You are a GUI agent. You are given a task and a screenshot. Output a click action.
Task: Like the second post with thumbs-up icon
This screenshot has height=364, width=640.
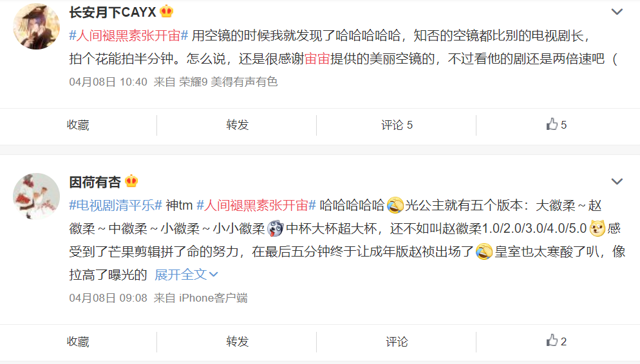tap(556, 341)
